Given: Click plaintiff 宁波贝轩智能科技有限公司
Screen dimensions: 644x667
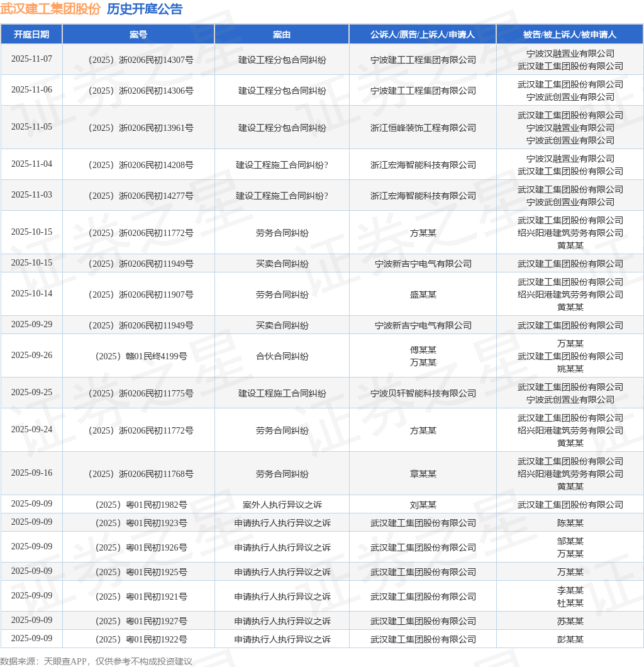Looking at the screenshot, I should pos(423,393).
